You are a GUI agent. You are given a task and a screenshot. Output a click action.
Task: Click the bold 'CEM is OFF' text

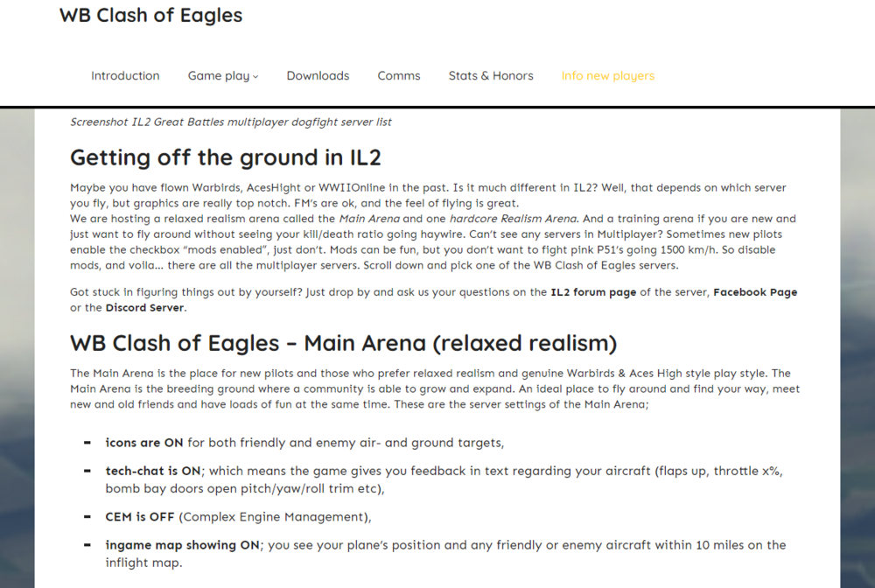click(140, 516)
